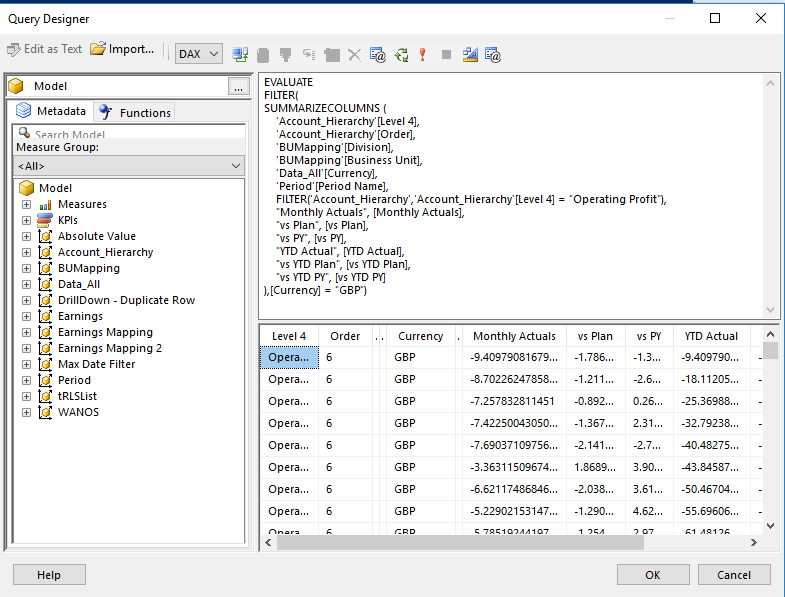Screen dimensions: 785x597
Task: Click the Measures bar chart icon
Action: [x=45, y=204]
